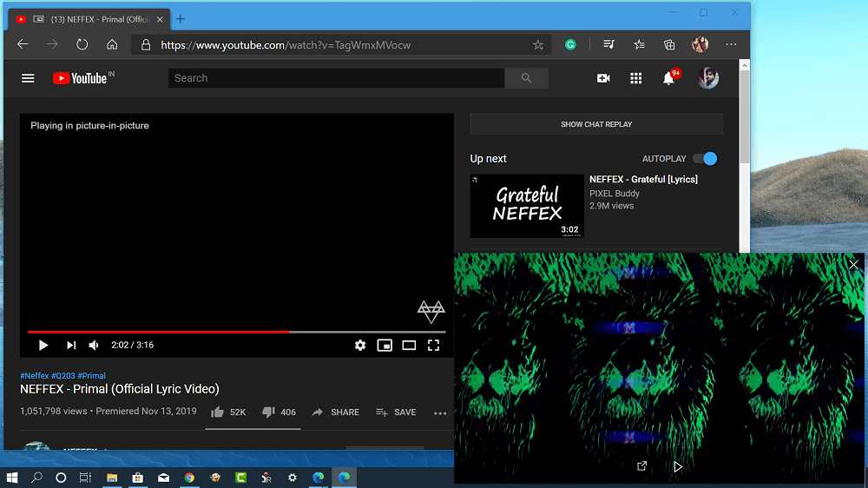Open the Mail app from taskbar

tap(163, 478)
